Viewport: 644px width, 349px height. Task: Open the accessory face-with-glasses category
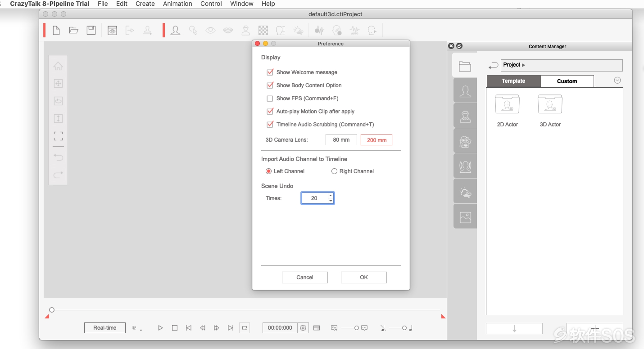coord(465,141)
